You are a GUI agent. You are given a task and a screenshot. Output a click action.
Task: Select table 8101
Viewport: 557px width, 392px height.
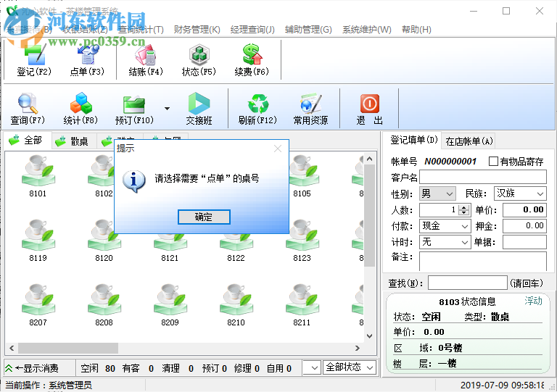[x=38, y=176]
